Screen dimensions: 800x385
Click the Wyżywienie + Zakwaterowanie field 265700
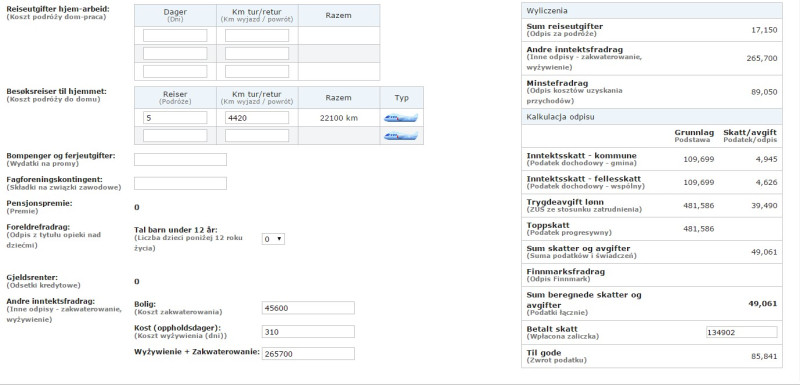click(x=308, y=354)
